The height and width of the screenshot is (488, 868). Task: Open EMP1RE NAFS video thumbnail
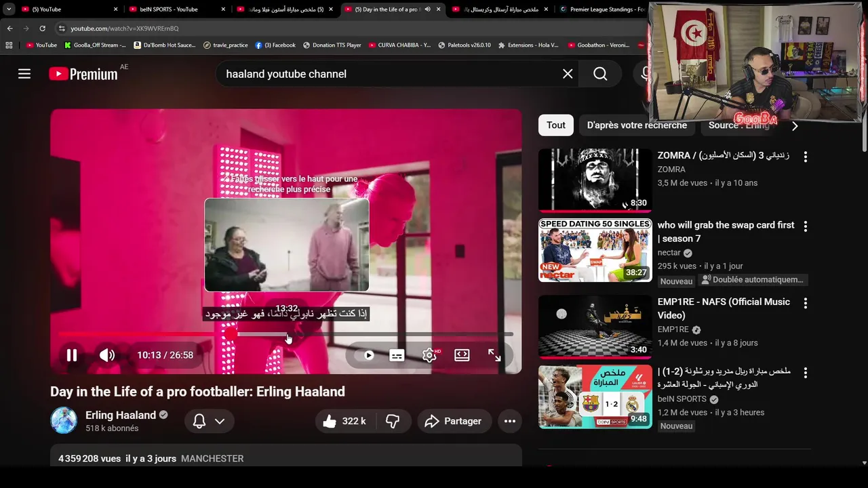tap(595, 327)
